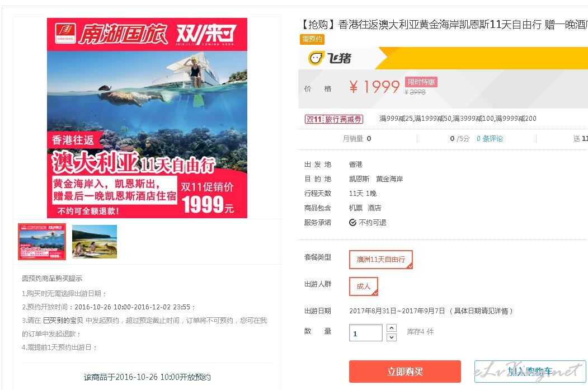588x390 pixels.
Task: Click the 不约可退 checkmark icon
Action: point(352,223)
